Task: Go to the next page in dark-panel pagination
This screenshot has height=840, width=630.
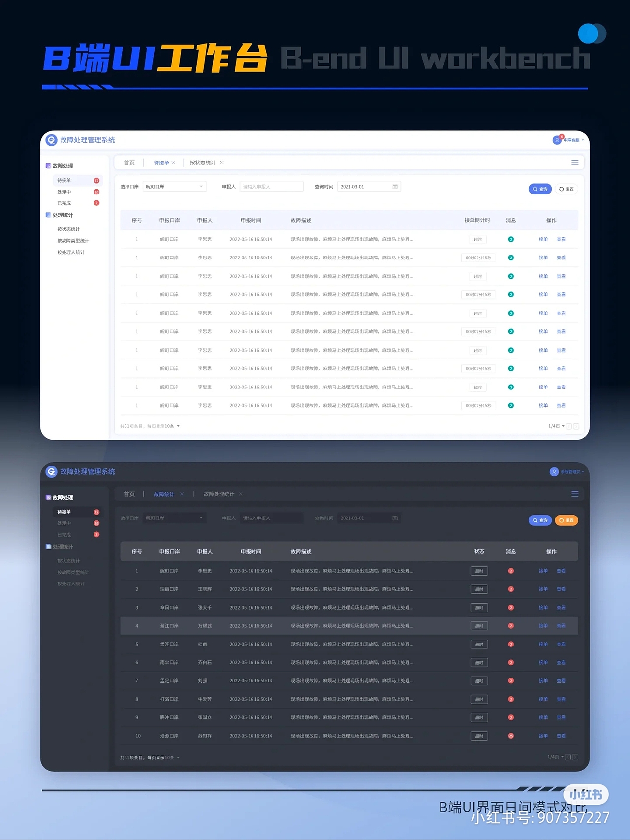Action: [x=575, y=757]
